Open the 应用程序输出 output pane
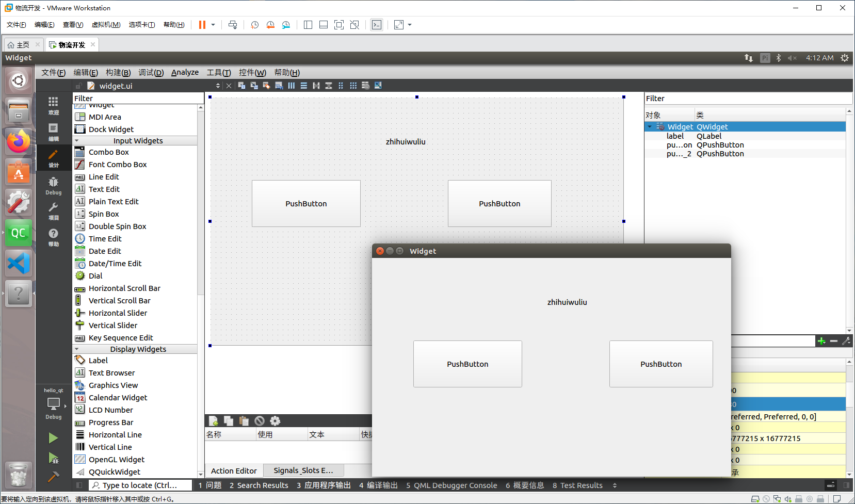Viewport: 855px width, 504px height. click(324, 485)
